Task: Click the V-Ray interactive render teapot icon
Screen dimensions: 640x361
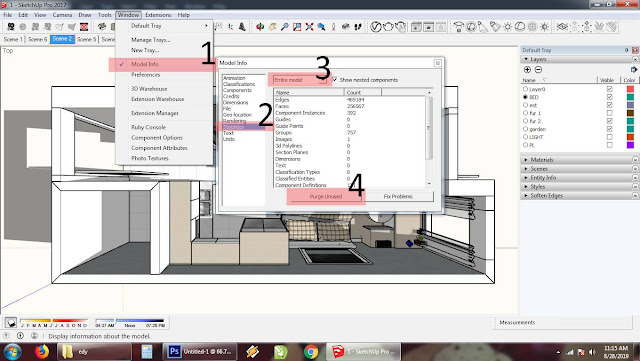Action: (x=401, y=27)
